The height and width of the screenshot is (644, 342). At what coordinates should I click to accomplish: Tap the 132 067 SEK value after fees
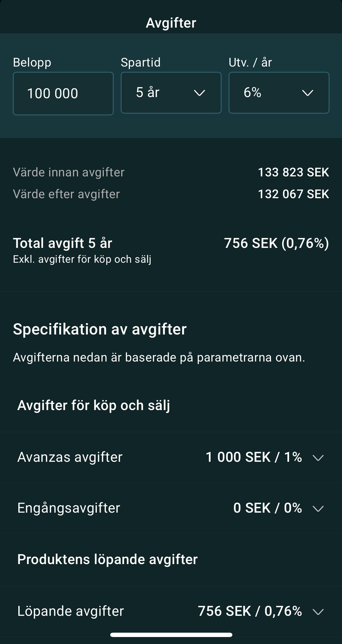pos(293,194)
